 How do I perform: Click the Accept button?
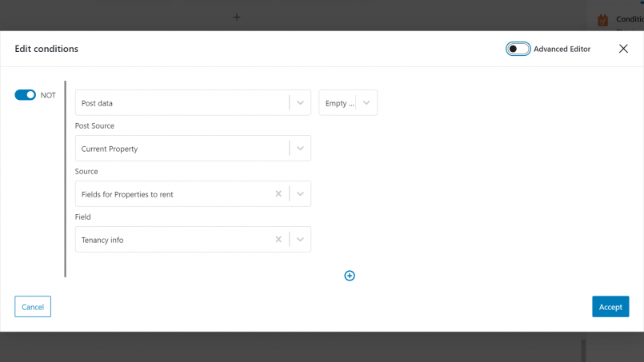click(610, 307)
